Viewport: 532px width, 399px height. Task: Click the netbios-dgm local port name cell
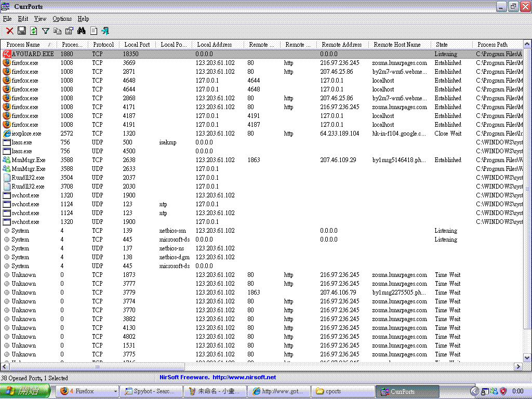[x=175, y=257]
